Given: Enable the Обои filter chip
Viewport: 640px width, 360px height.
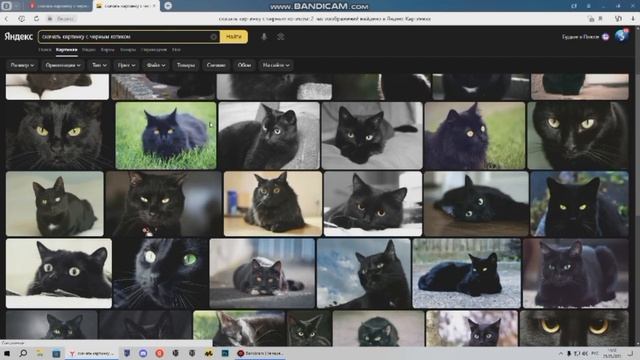Looking at the screenshot, I should coord(244,65).
